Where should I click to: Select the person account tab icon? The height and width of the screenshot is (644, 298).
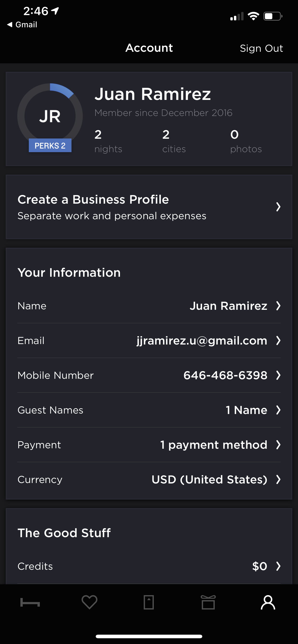(x=268, y=602)
